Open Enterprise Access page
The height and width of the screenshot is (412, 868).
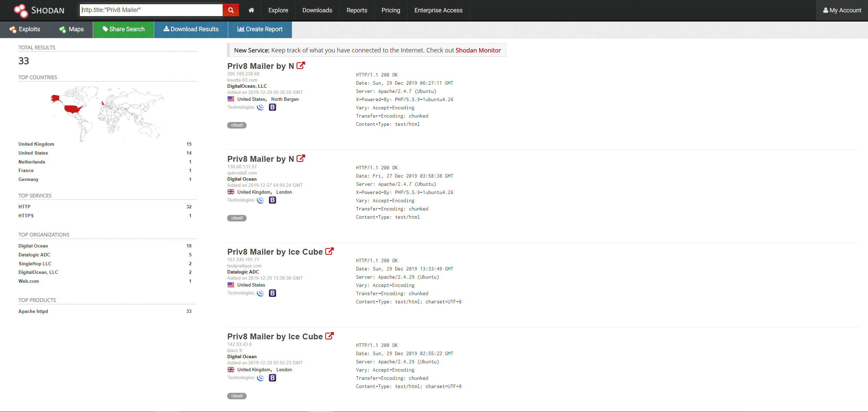point(438,10)
